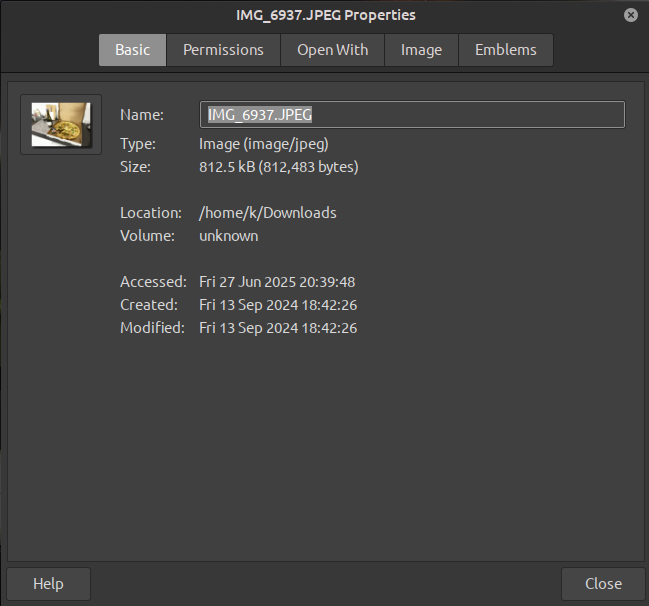Screen dimensions: 649x606
Task: Click the 'Name:' label
Action: pos(141,115)
